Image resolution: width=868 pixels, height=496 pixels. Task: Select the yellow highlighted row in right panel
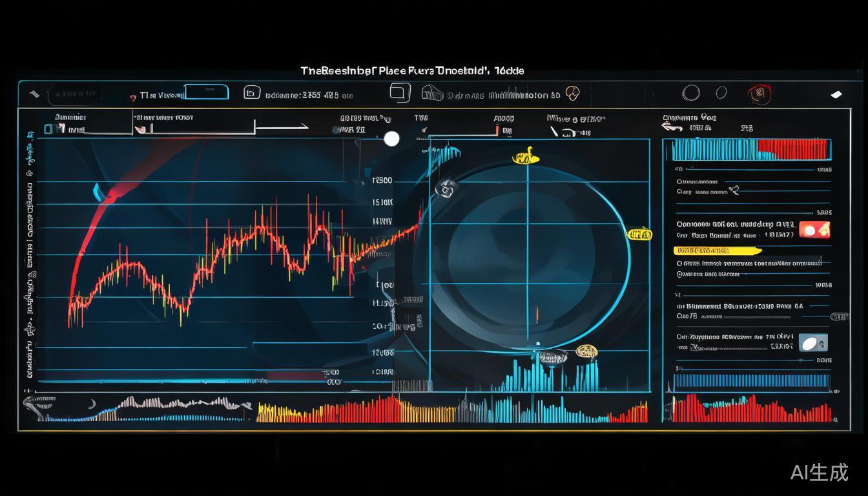point(717,251)
